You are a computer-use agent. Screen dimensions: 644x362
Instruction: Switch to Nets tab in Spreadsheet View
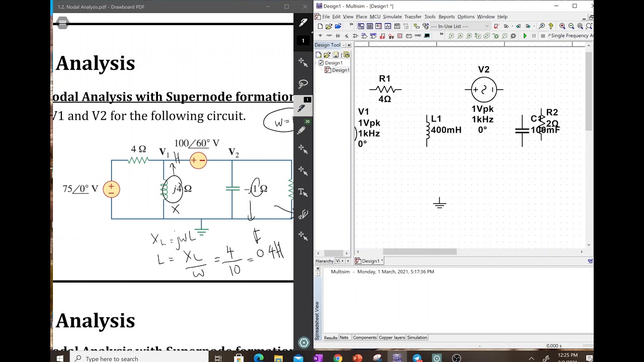[x=344, y=337]
